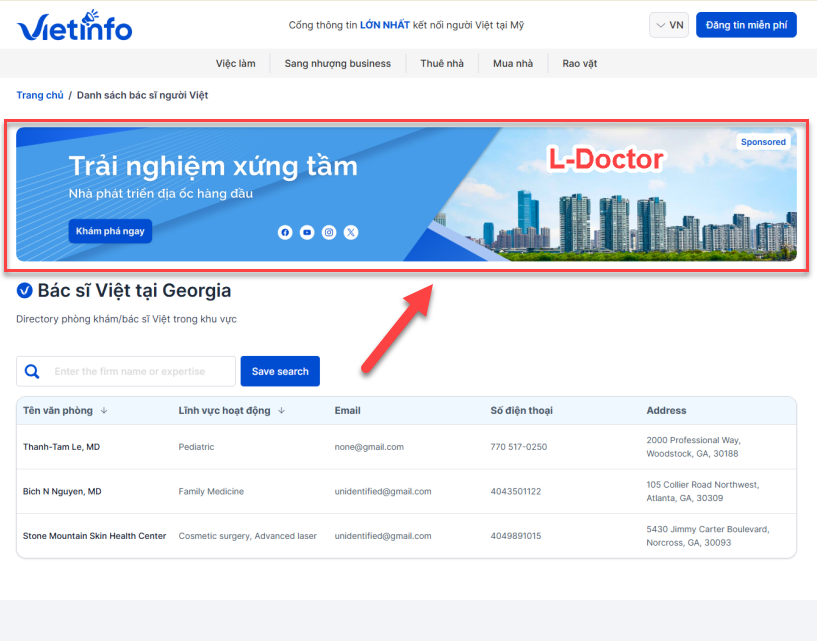Select Stone Mountain Skin Health Center

[x=94, y=536]
